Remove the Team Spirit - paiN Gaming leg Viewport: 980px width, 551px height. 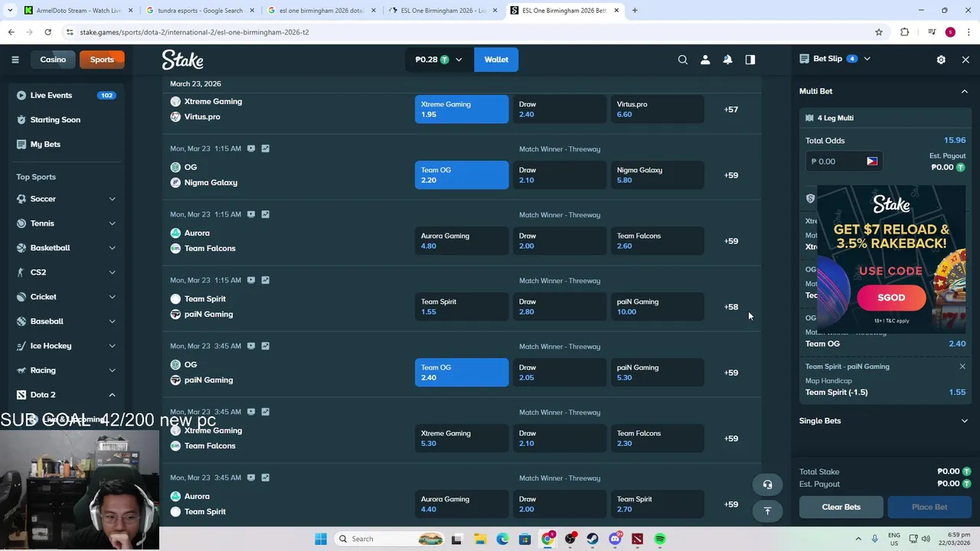pos(962,367)
